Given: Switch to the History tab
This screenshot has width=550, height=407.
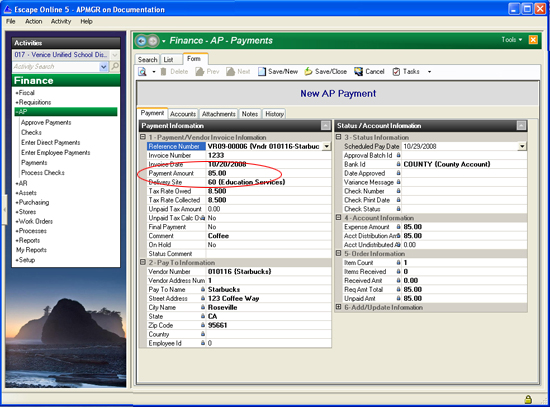Looking at the screenshot, I should point(274,114).
